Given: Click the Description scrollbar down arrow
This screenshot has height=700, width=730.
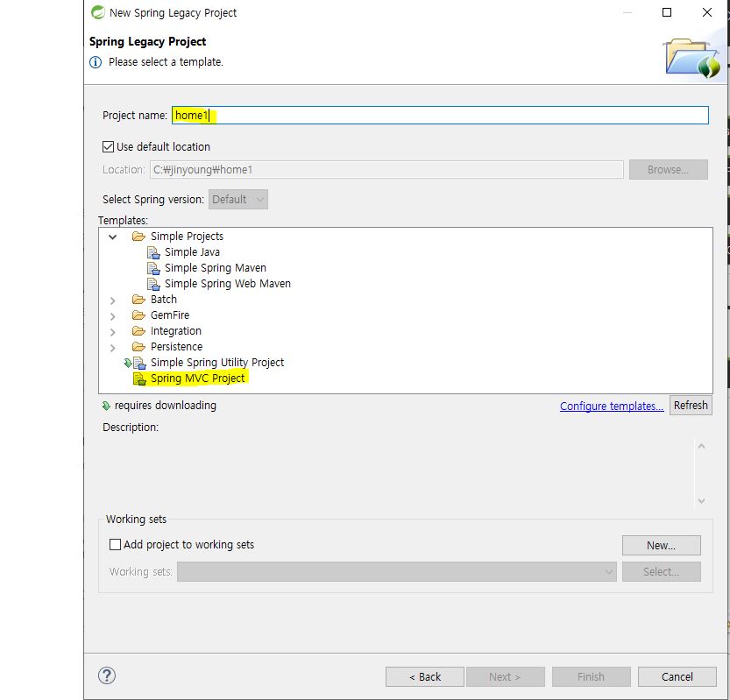Looking at the screenshot, I should coord(701,501).
